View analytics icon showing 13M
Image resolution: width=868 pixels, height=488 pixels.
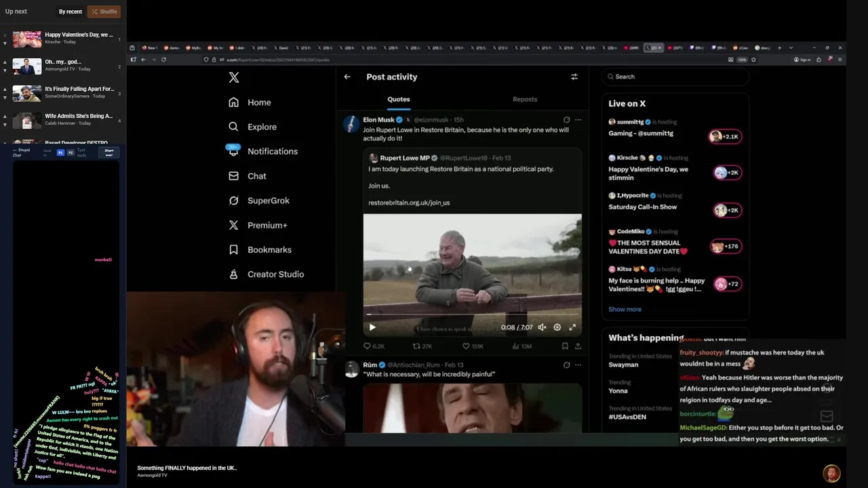(x=515, y=346)
